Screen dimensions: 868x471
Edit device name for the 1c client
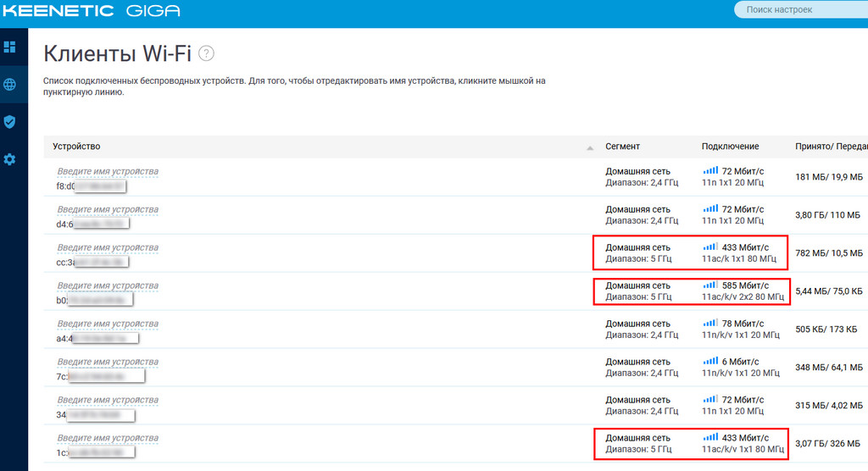[108, 438]
